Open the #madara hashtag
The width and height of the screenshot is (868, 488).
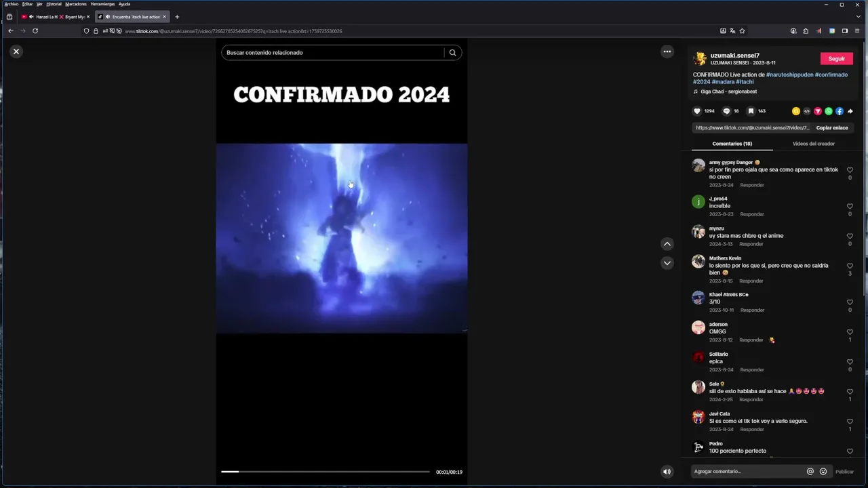[723, 82]
